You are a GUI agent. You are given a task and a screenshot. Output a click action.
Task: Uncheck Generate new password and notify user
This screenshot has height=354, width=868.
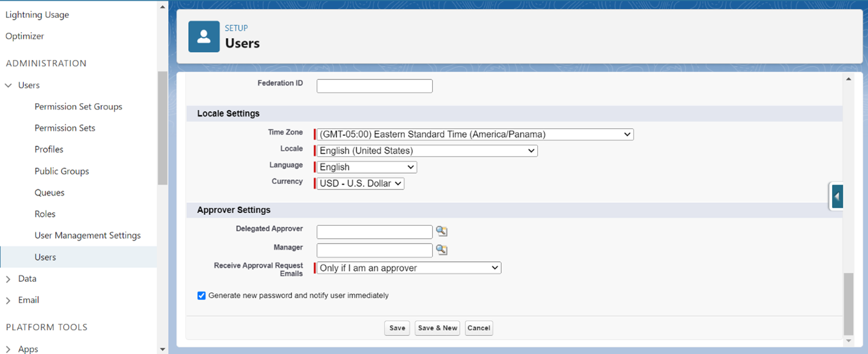pyautogui.click(x=202, y=296)
